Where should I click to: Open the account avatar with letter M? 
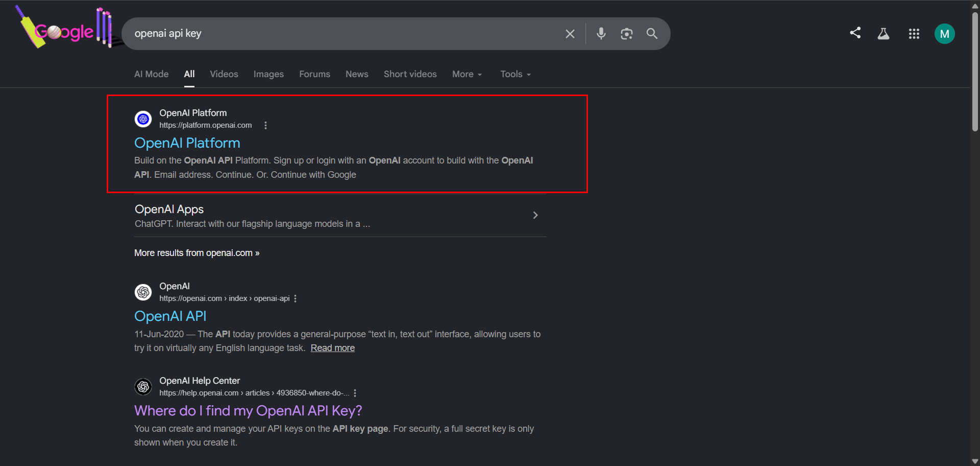tap(945, 34)
